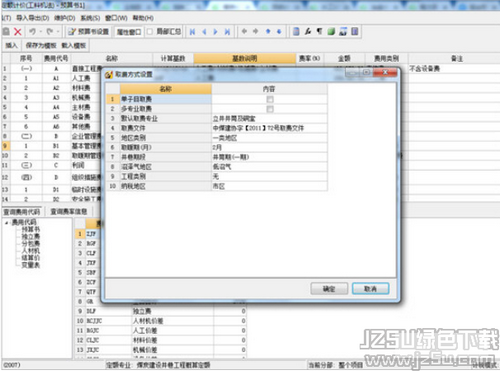500x371 pixels.
Task: Open the dropdown arrow next to redo
Action: [58, 32]
